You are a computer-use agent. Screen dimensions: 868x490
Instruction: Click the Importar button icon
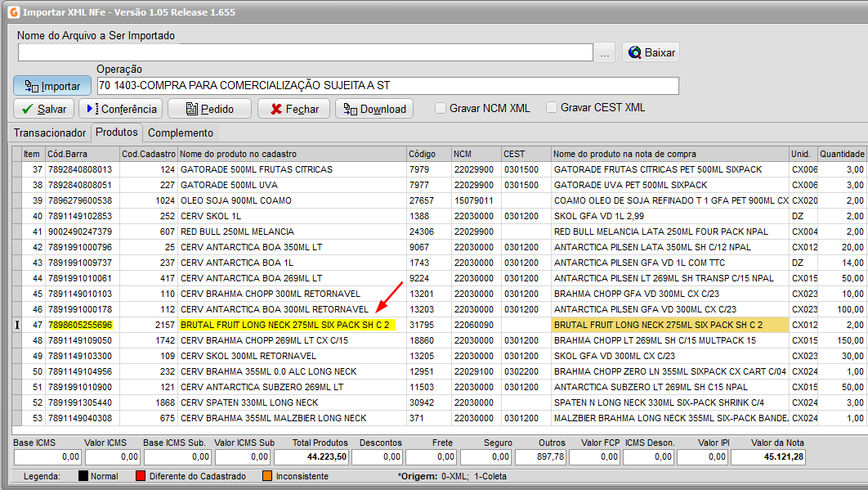33,86
